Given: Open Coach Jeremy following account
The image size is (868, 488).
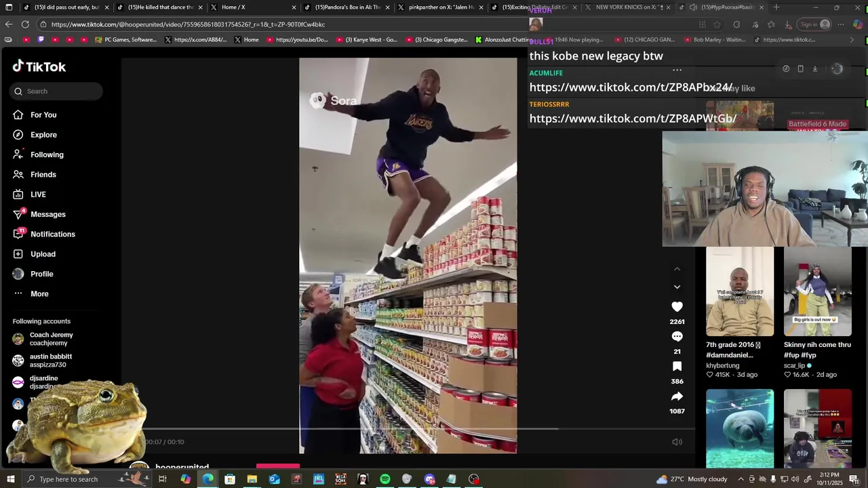Looking at the screenshot, I should tap(43, 339).
